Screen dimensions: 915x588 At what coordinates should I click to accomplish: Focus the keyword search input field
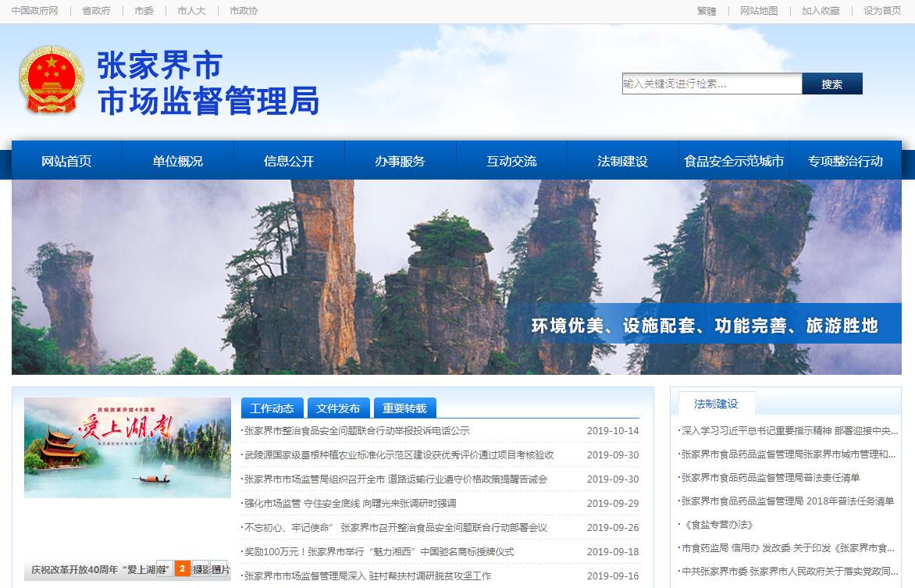711,84
